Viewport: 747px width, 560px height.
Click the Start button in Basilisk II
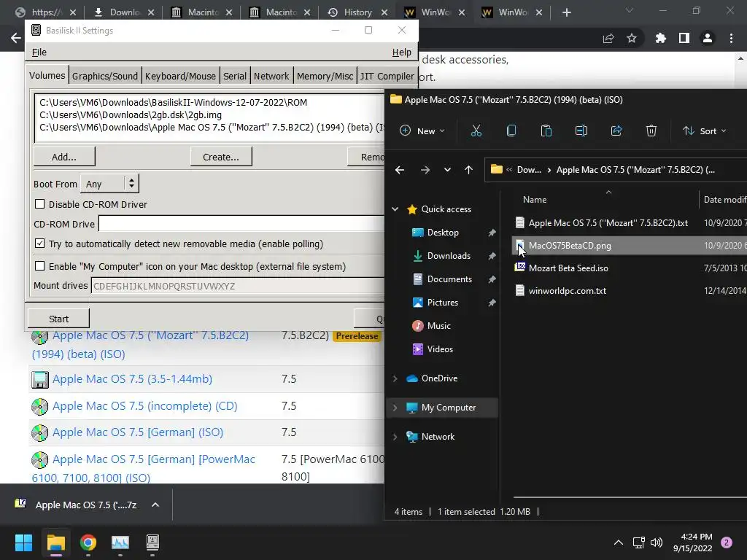[58, 319]
